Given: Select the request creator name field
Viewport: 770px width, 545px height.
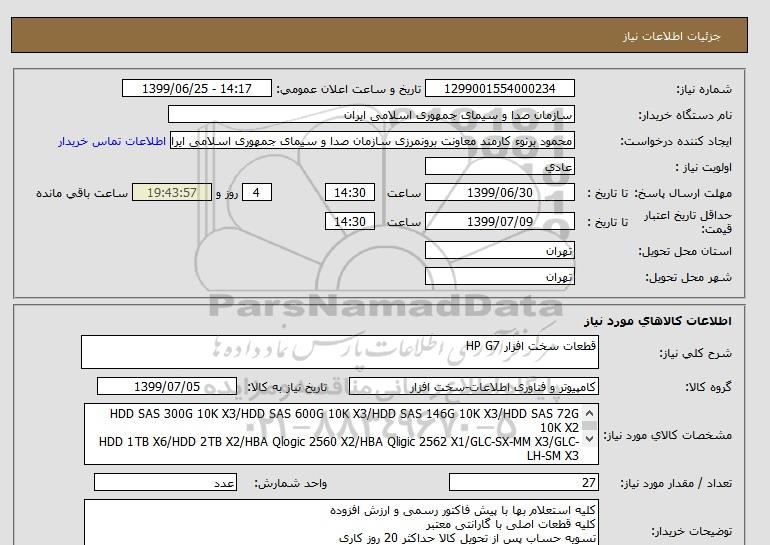Looking at the screenshot, I should pyautogui.click(x=374, y=141).
